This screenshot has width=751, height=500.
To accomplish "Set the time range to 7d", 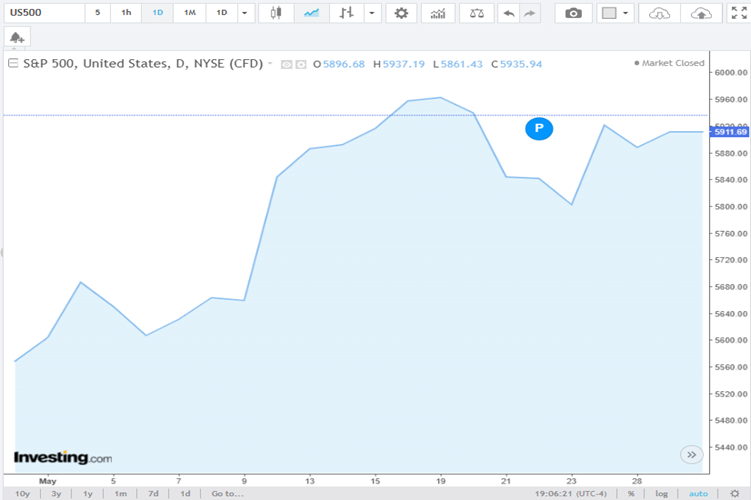I will click(x=153, y=493).
